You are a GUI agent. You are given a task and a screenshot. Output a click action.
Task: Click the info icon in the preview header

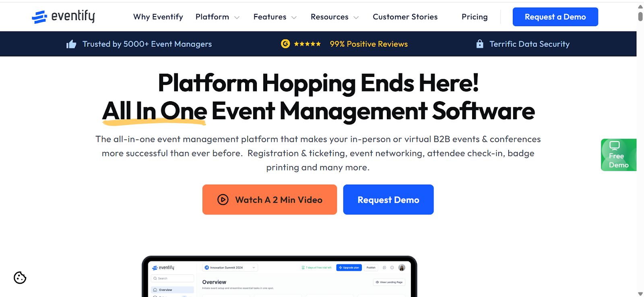pos(392,268)
